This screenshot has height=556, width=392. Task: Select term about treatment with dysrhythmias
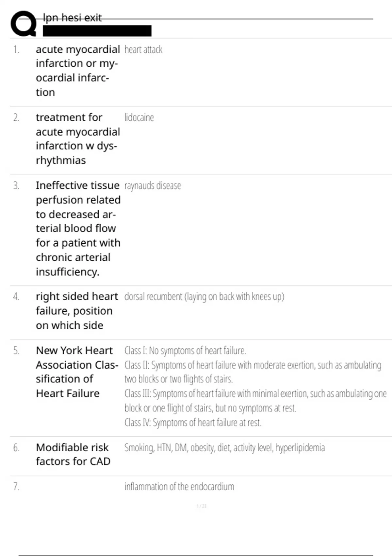pos(78,139)
